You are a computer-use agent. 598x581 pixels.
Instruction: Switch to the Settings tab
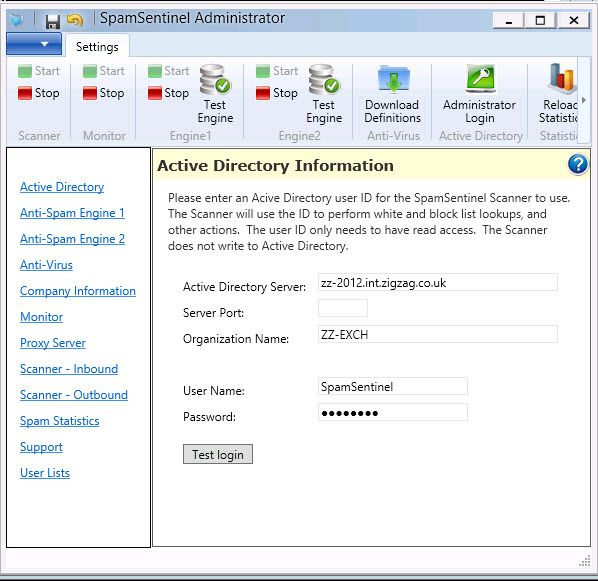97,47
